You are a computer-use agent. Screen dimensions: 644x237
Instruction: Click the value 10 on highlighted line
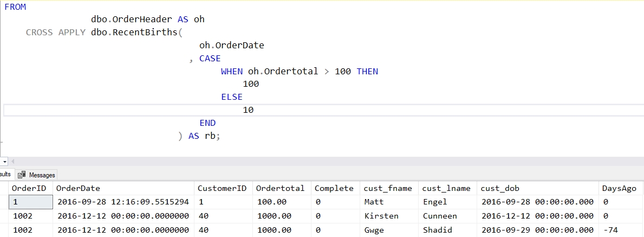click(248, 110)
